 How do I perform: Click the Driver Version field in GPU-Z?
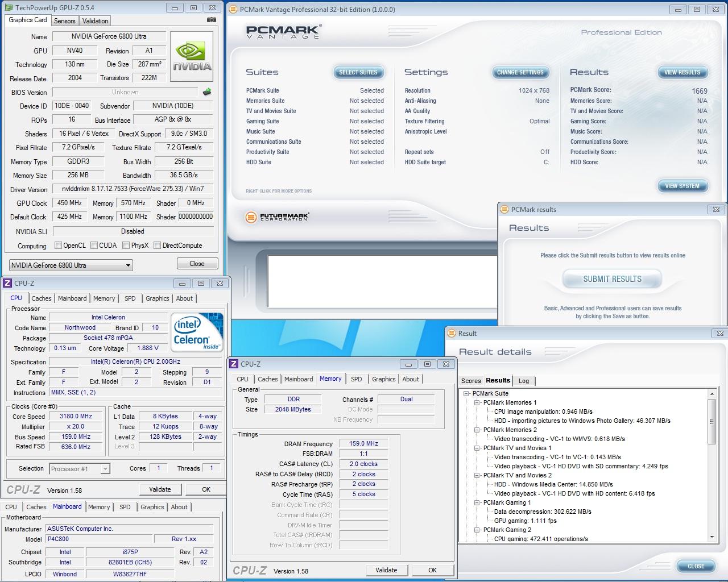tap(133, 189)
